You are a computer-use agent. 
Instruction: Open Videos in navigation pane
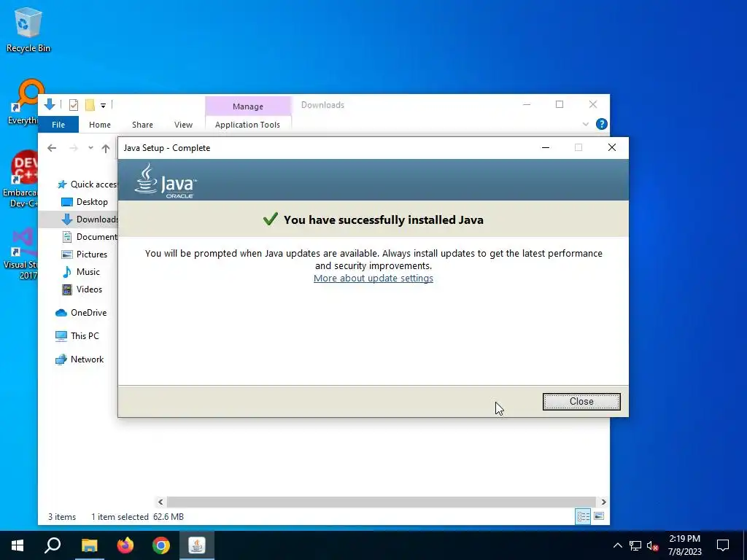point(82,289)
